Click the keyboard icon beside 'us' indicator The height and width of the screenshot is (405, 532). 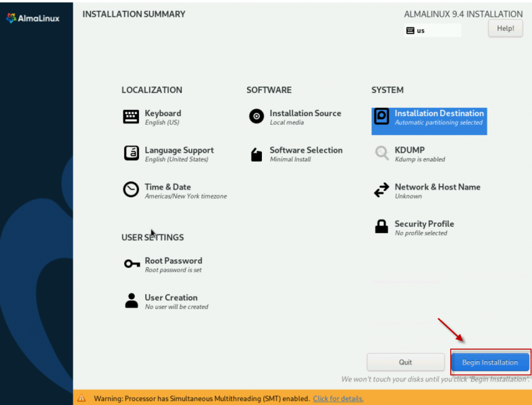(x=410, y=30)
